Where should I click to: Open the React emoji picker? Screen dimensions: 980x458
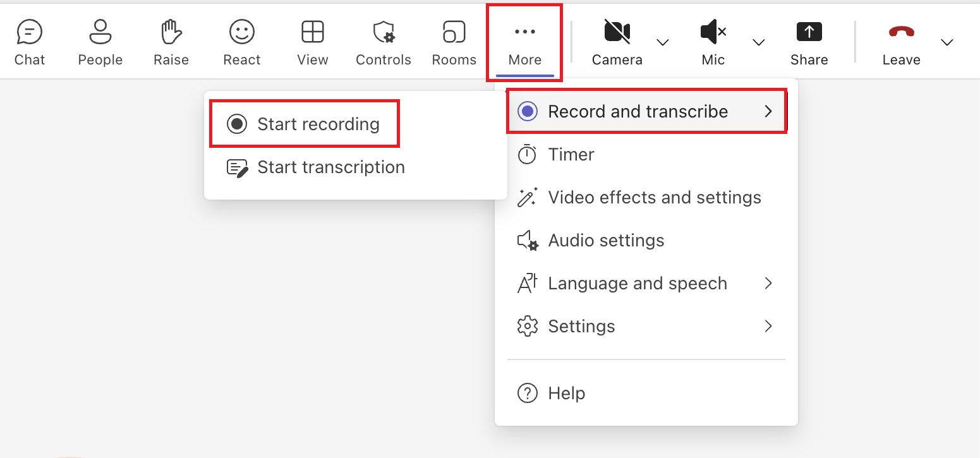tap(241, 42)
